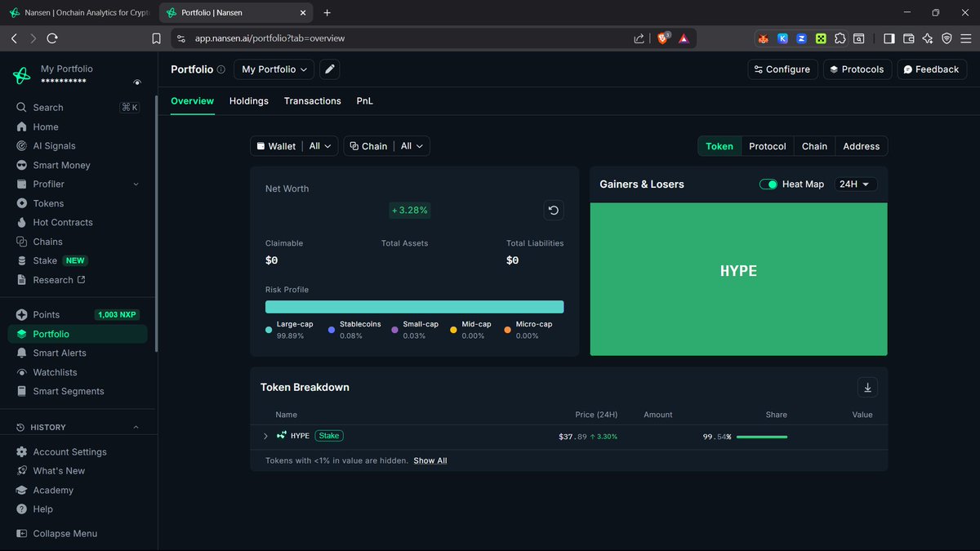
Task: Open Configure settings button
Action: [782, 69]
